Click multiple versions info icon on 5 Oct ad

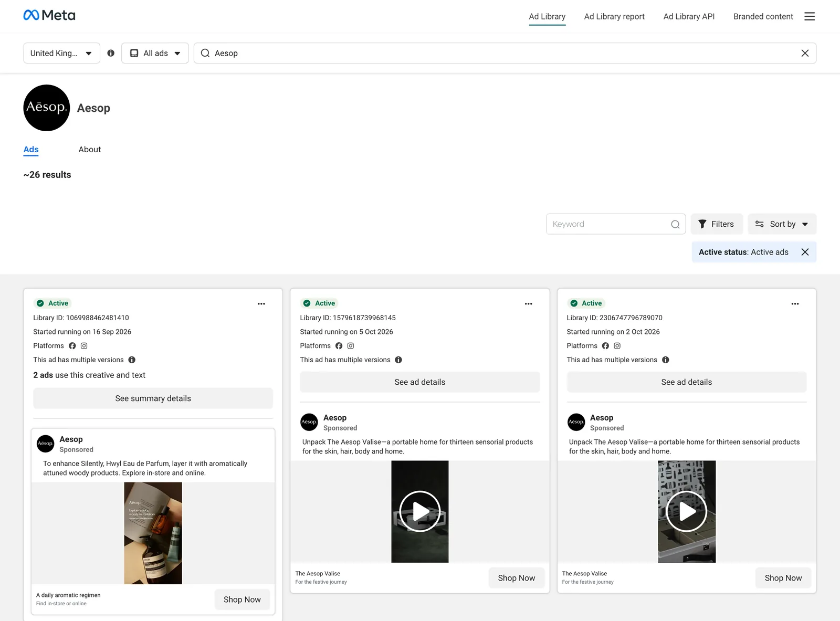click(398, 360)
